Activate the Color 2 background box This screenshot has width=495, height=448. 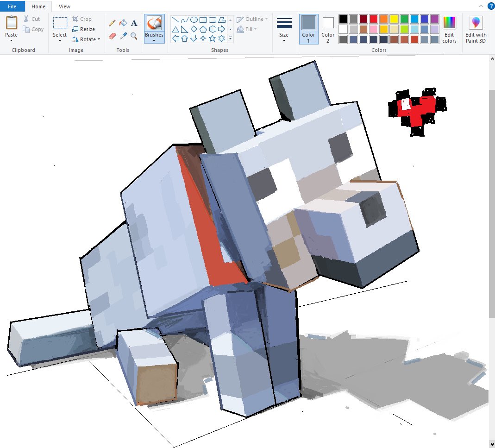click(x=328, y=29)
